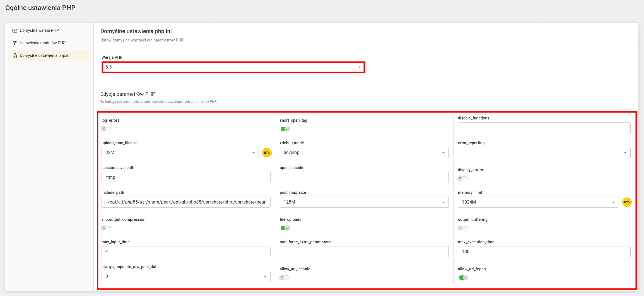Click the Domyślne ustawienia php.ini panel heading
The width and height of the screenshot is (644, 296).
pyautogui.click(x=136, y=31)
